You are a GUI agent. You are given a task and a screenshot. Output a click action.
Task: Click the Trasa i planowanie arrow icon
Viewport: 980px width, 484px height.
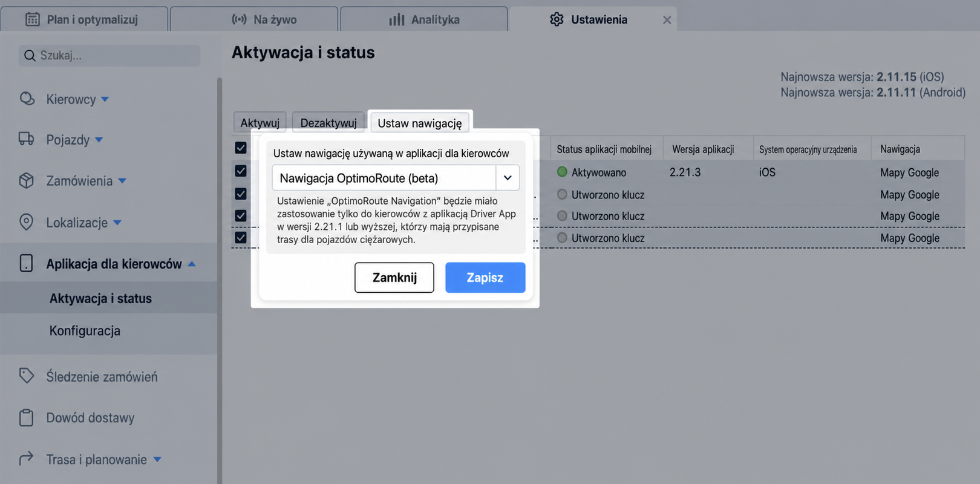click(x=27, y=459)
